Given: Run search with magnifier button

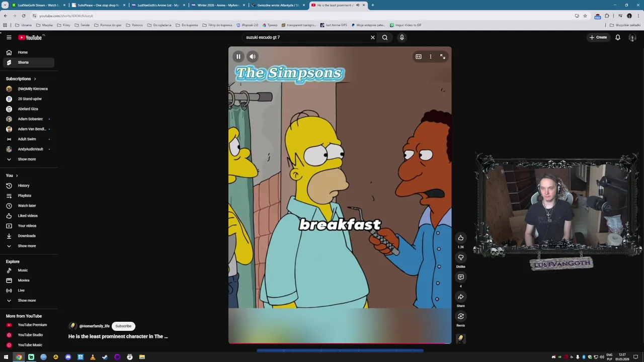Looking at the screenshot, I should (385, 37).
